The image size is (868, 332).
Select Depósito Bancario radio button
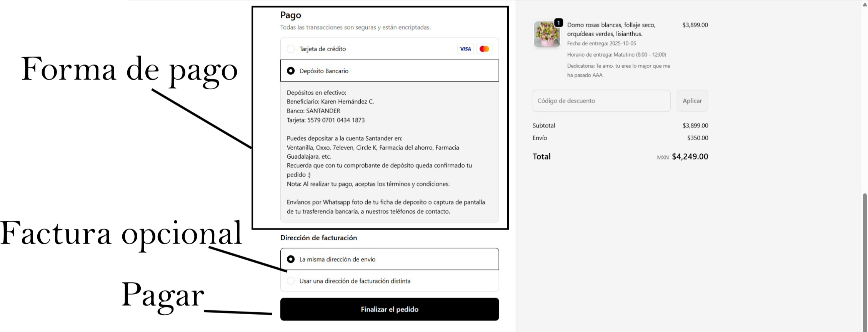[x=291, y=71]
